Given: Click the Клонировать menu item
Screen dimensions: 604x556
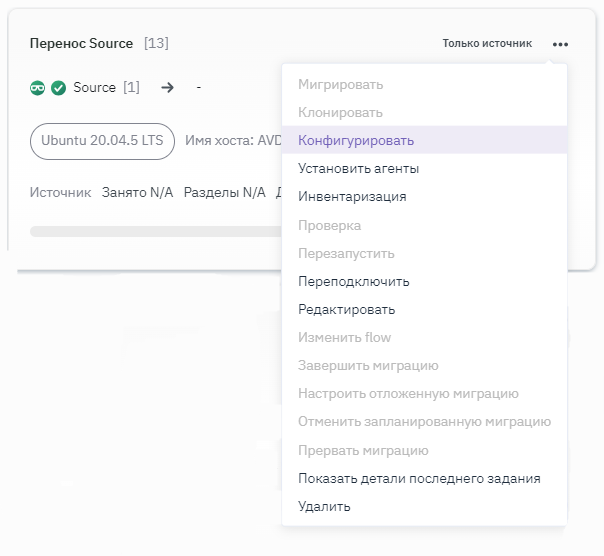Looking at the screenshot, I should [x=340, y=113].
